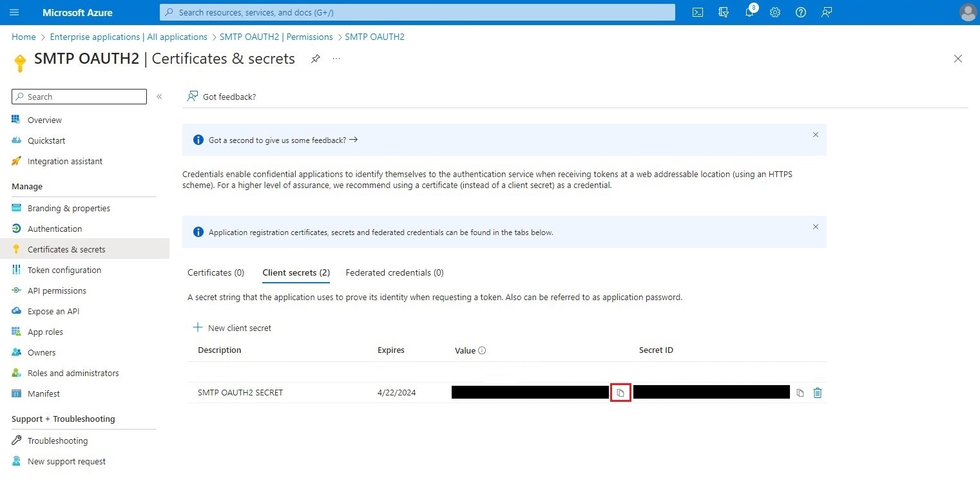Open the user avatar account menu
This screenshot has height=483, width=980.
point(968,12)
